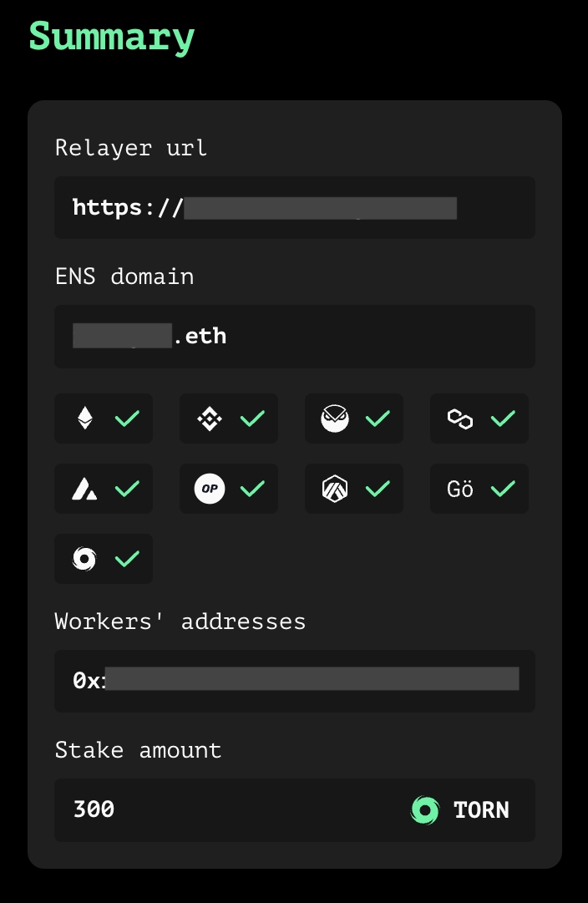Click the Stake amount value 300
This screenshot has height=903, width=588.
pos(94,809)
